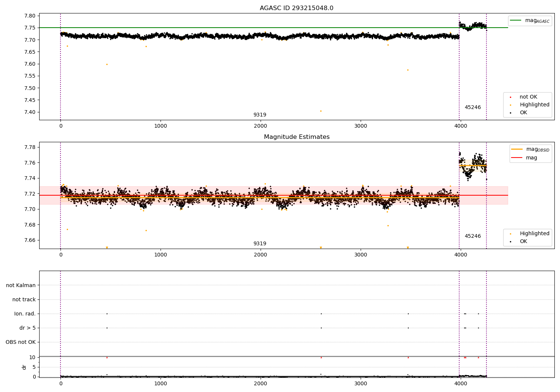Screen dimensions: 560x392
Task: Click orange mag OBSID legend line
Action: pyautogui.click(x=517, y=149)
